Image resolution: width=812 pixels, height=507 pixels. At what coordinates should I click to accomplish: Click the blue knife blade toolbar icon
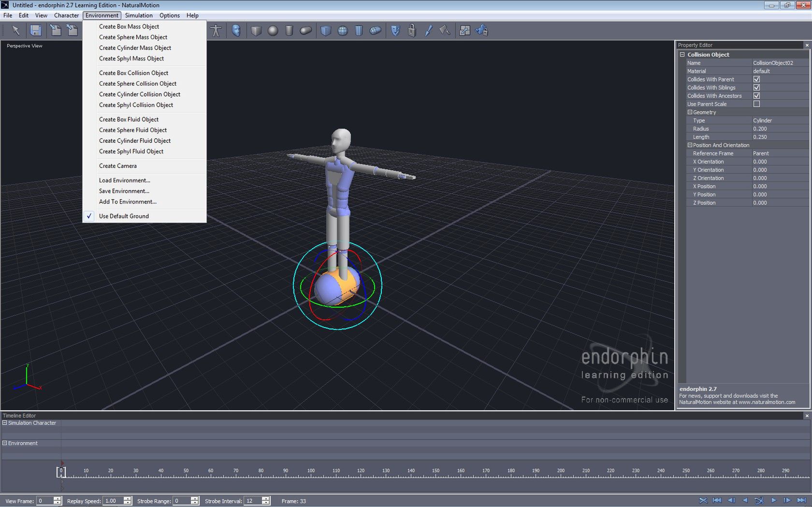(x=428, y=30)
